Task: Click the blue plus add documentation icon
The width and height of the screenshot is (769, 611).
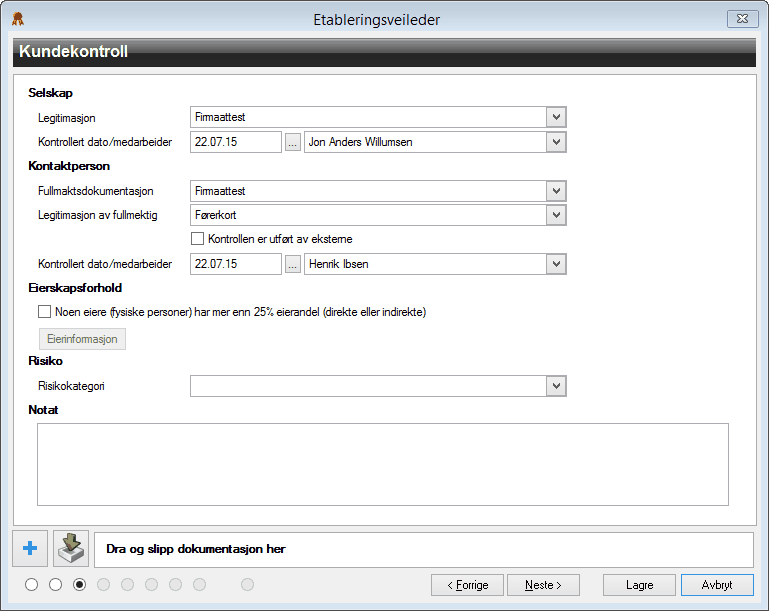Action: (x=30, y=548)
